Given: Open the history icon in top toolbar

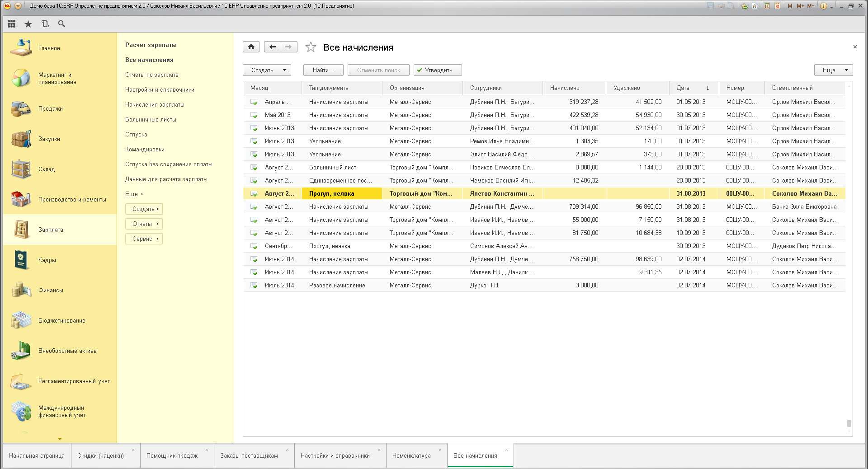Looking at the screenshot, I should [45, 24].
